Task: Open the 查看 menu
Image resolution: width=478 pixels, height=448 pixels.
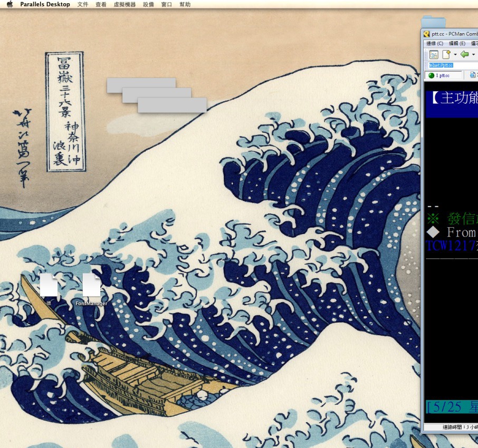Action: 101,4
